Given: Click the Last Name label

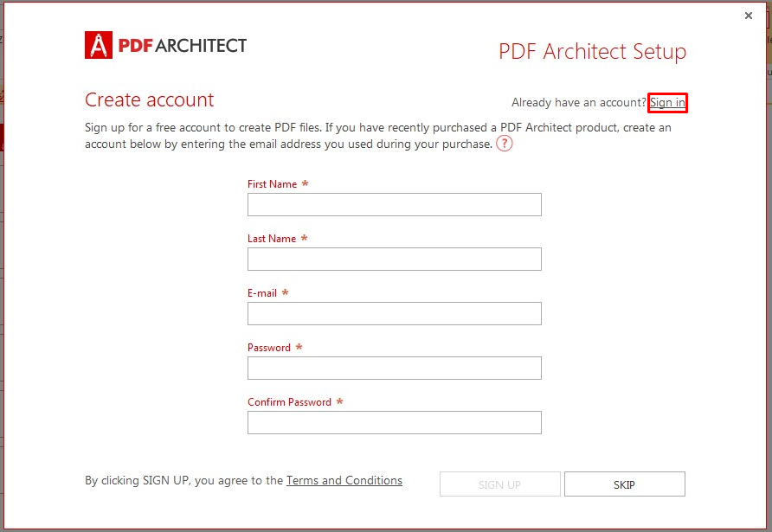Looking at the screenshot, I should coord(272,239).
